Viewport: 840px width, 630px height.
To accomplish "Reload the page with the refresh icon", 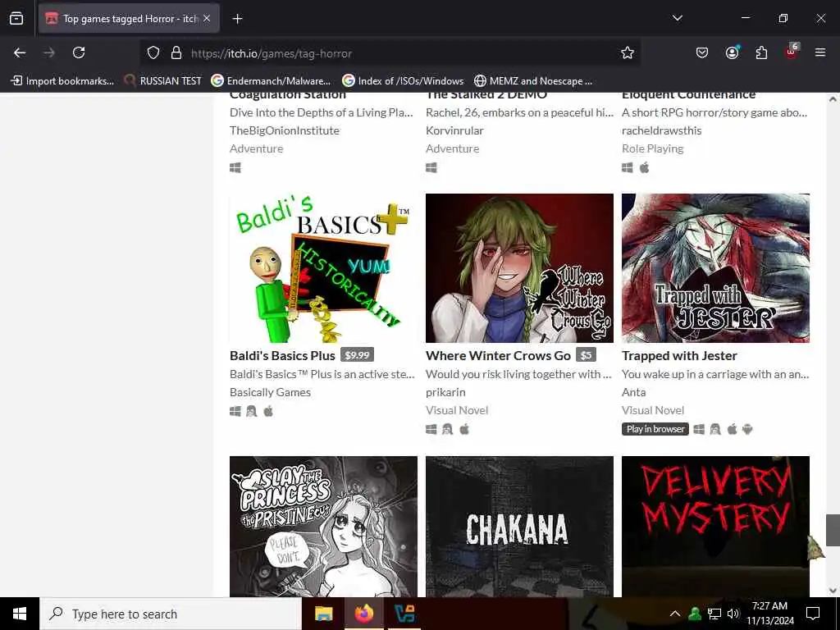I will click(x=79, y=52).
